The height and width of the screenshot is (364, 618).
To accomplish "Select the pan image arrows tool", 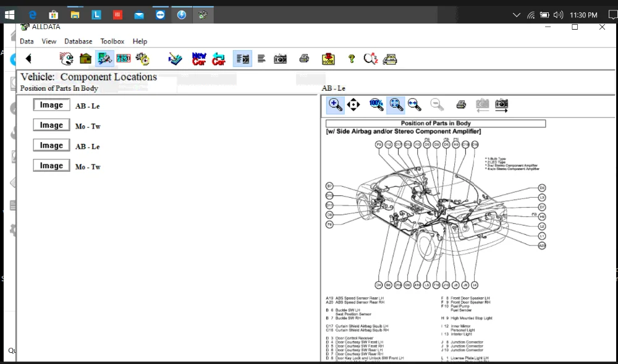I will click(x=353, y=104).
